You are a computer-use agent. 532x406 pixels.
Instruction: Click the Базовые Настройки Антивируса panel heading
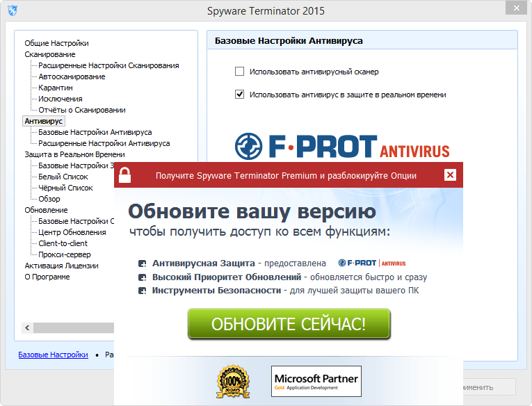point(289,41)
